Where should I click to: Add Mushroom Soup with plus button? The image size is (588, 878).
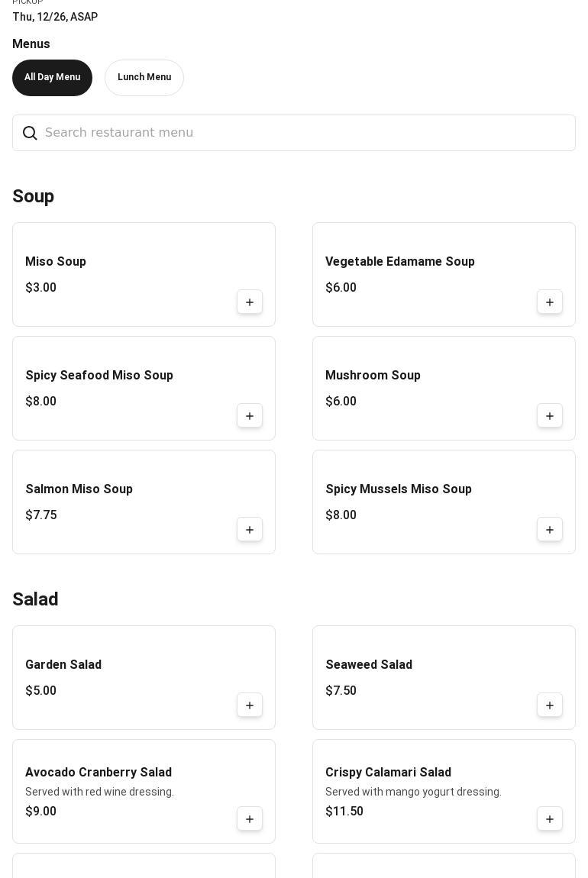(x=550, y=416)
